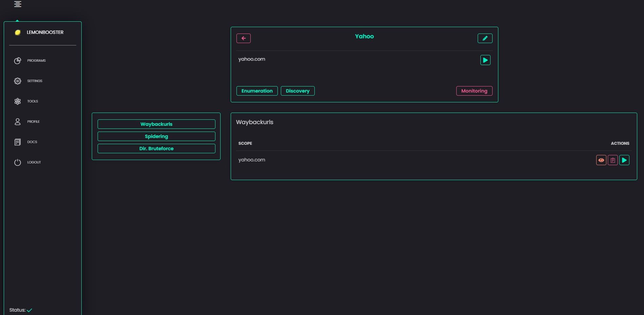Open the Settings gear icon
This screenshot has width=644, height=315.
[18, 81]
